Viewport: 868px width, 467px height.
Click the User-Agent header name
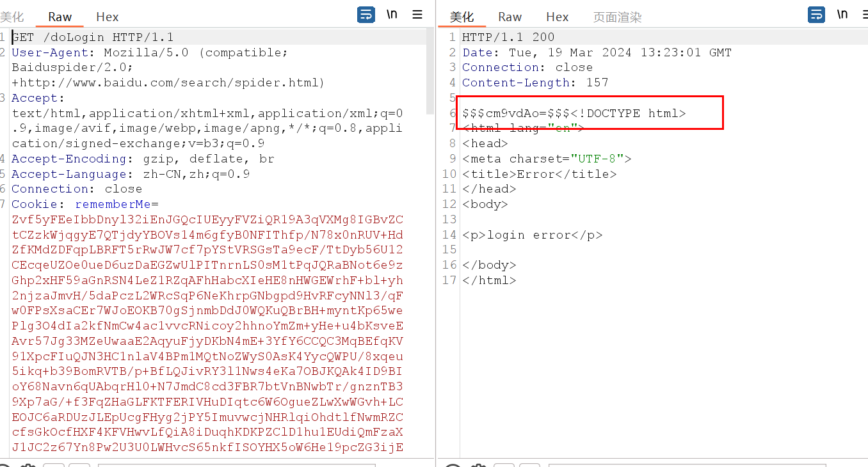51,52
